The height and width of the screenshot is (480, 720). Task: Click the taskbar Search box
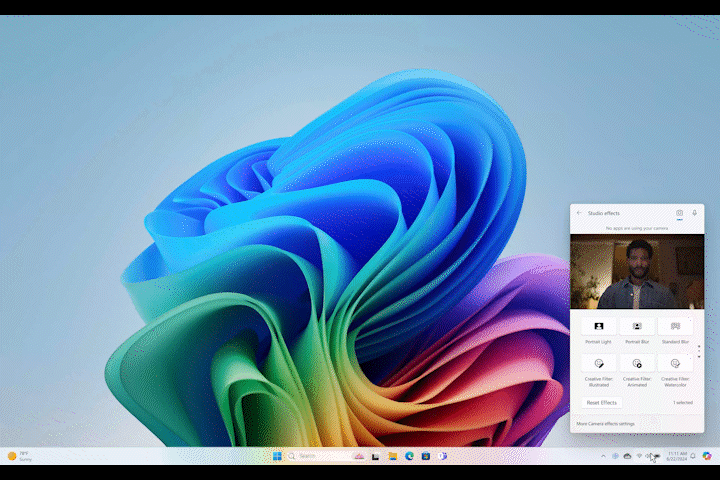(315, 456)
